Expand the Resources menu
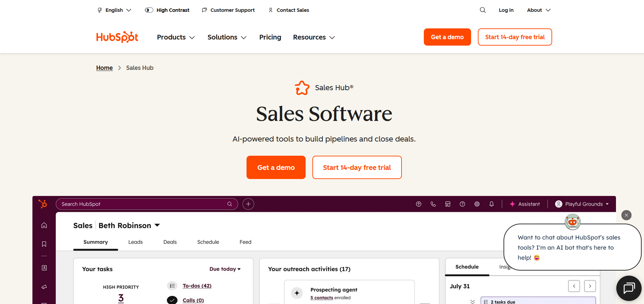Screen dimensions: 644x304 click(314, 37)
